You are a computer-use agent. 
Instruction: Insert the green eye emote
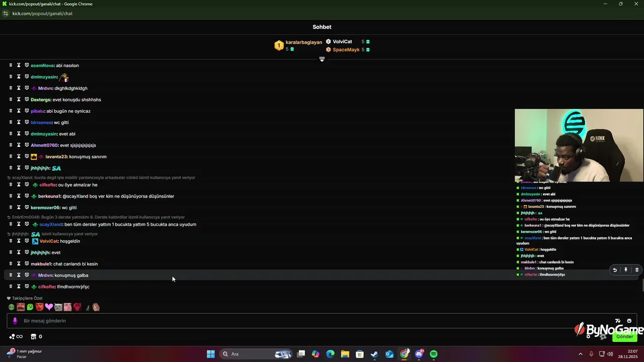(11, 307)
